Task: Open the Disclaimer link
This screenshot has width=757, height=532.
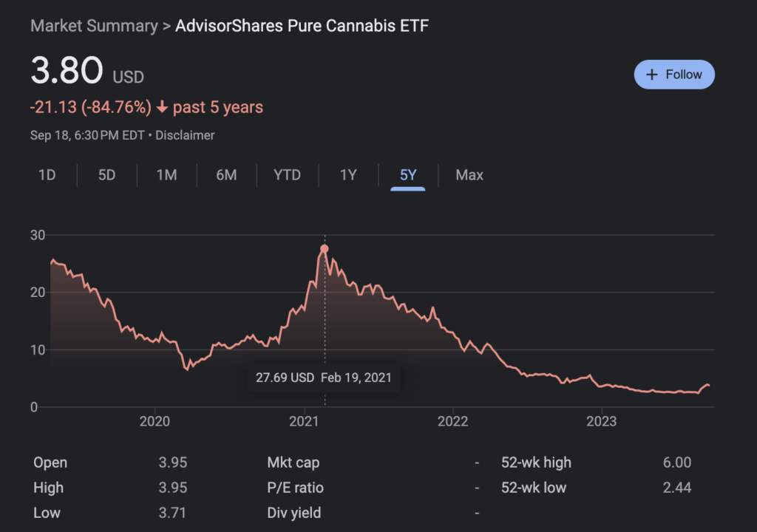Action: [x=187, y=135]
